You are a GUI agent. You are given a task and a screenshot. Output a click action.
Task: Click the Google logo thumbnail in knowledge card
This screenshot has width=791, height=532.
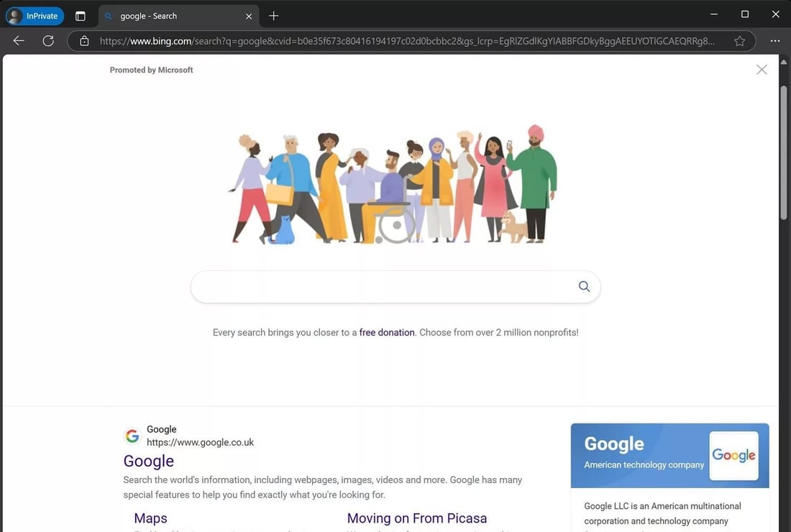pyautogui.click(x=733, y=455)
